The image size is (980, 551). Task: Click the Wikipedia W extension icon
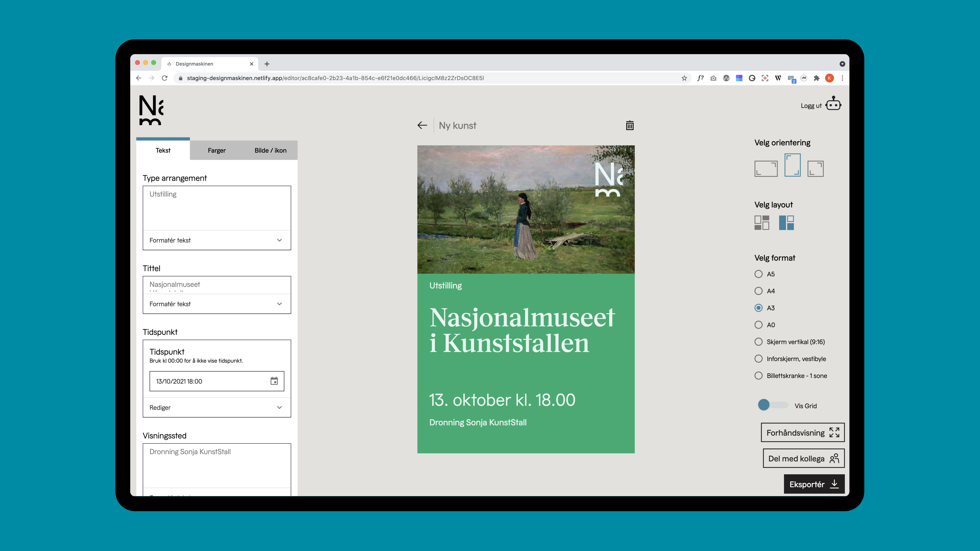[778, 78]
